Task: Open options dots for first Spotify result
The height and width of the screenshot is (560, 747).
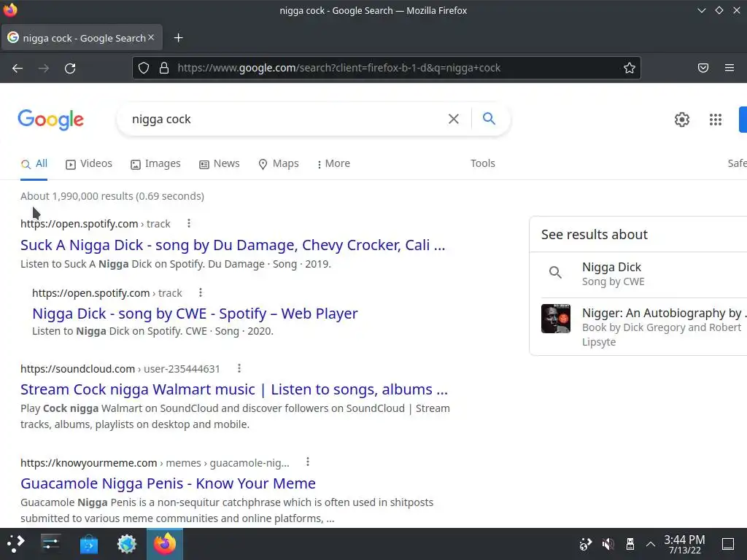Action: [x=189, y=223]
